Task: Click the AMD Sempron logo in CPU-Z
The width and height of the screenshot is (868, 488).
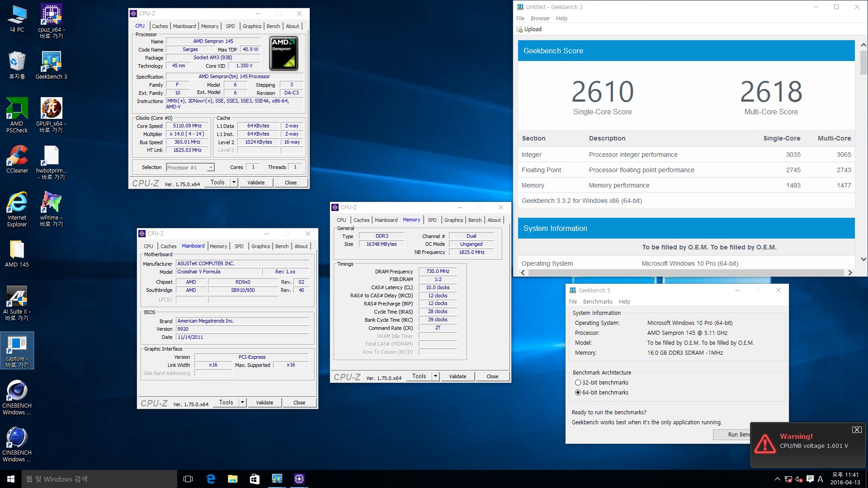Action: 283,54
